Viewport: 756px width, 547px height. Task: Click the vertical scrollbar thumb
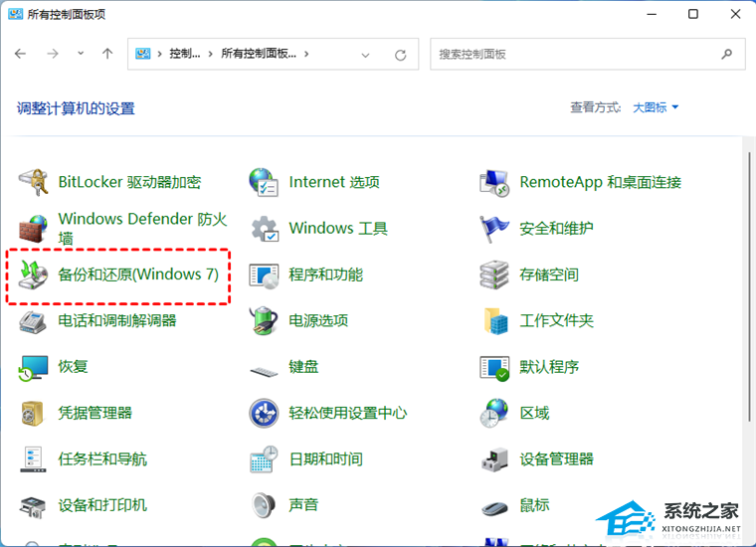point(749,286)
